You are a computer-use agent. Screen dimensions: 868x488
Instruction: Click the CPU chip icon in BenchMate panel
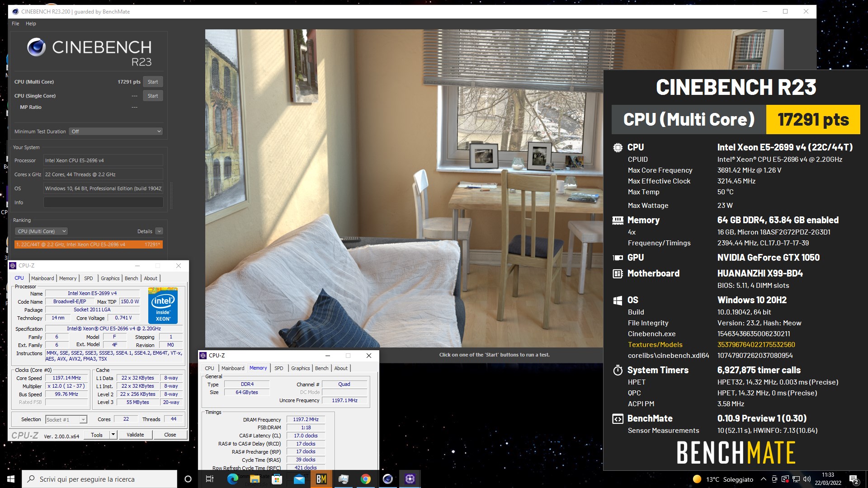click(x=618, y=147)
